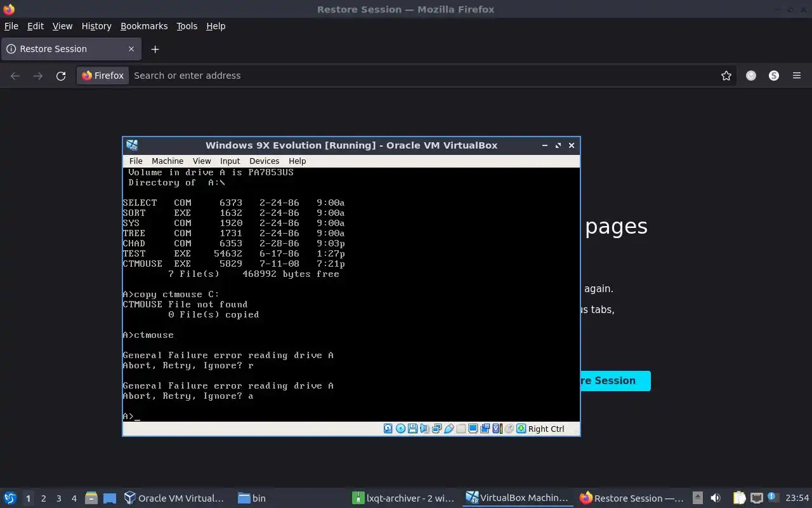Open Firefox Edit menu
812x508 pixels.
(36, 26)
